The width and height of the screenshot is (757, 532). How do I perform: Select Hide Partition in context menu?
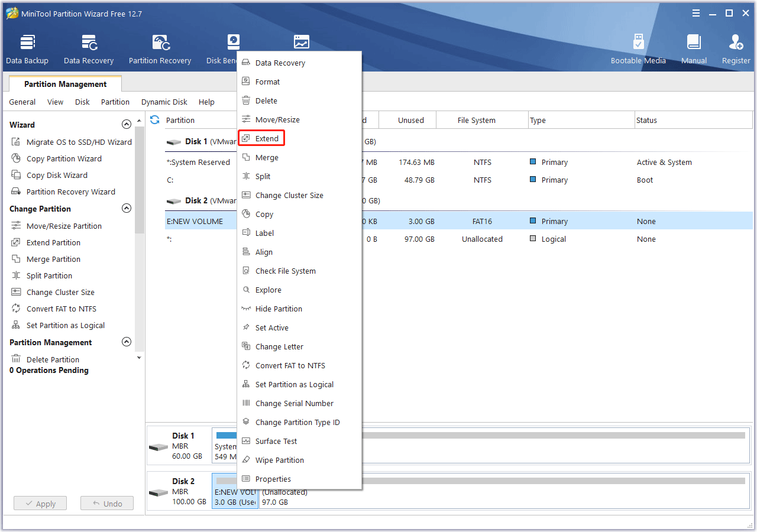point(279,309)
